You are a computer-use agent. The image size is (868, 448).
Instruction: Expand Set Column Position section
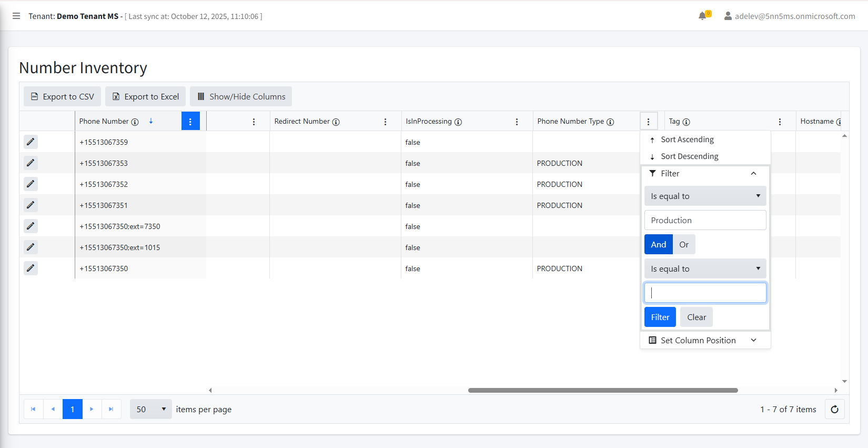pyautogui.click(x=705, y=340)
